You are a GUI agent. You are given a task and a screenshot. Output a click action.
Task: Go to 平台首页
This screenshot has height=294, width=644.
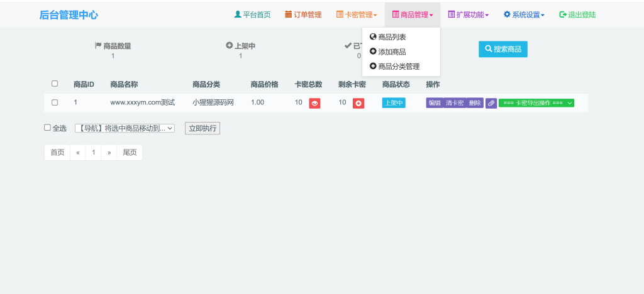pyautogui.click(x=252, y=14)
